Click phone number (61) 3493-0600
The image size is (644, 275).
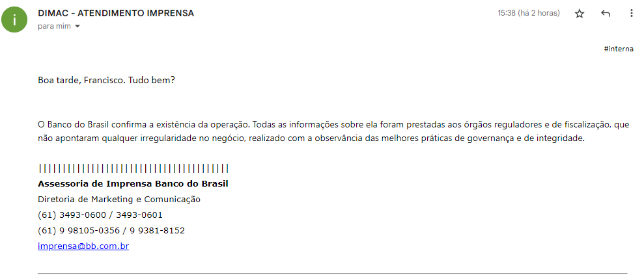click(74, 215)
